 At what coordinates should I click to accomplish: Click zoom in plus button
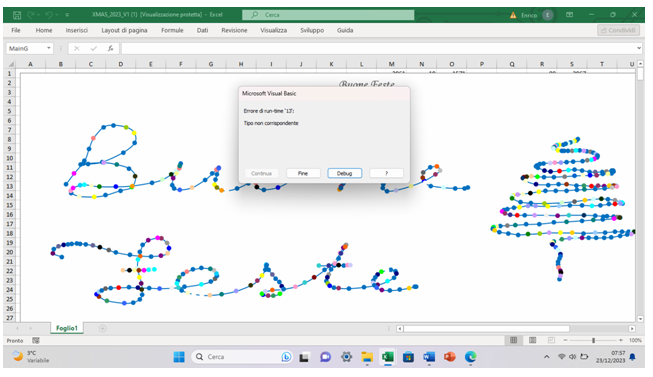(x=621, y=340)
